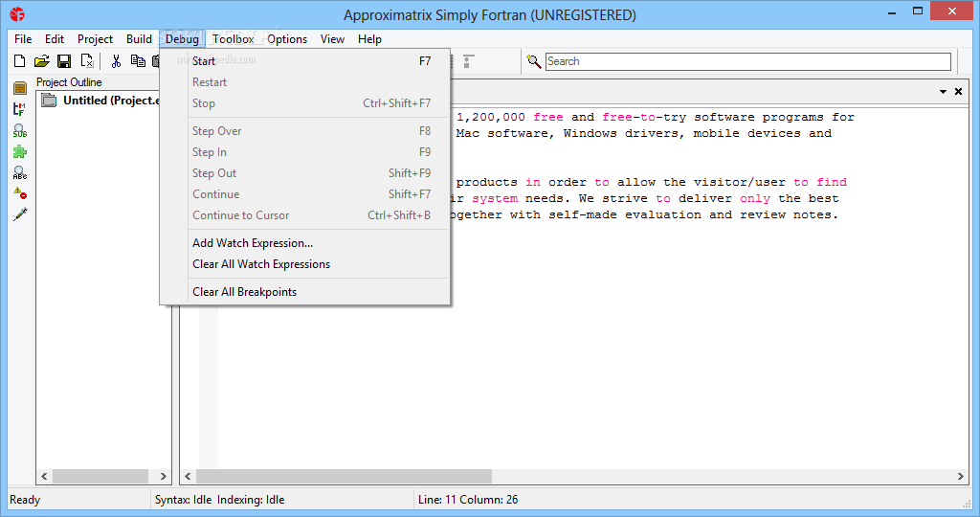Open the Modules/Functions sidebar icon
Image resolution: width=980 pixels, height=517 pixels.
20,109
